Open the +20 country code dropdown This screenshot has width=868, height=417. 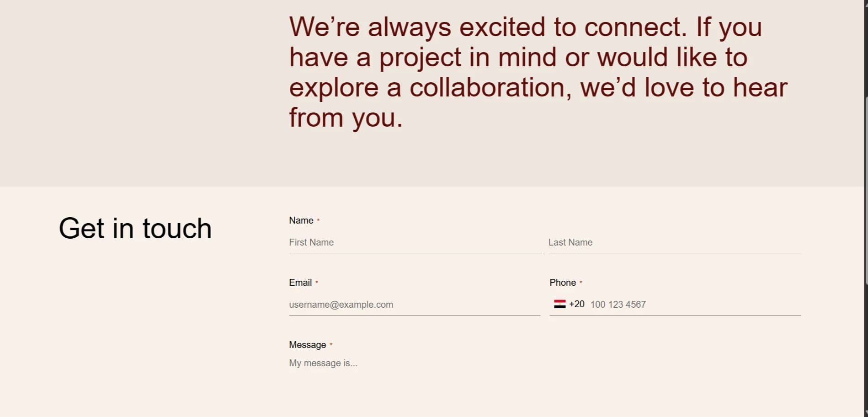tap(576, 304)
